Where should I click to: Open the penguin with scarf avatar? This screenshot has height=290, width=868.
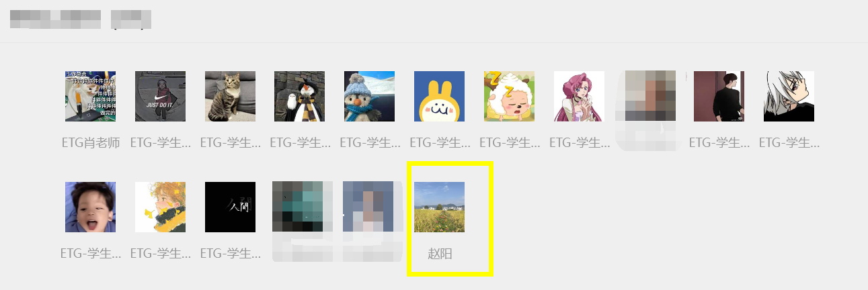300,96
